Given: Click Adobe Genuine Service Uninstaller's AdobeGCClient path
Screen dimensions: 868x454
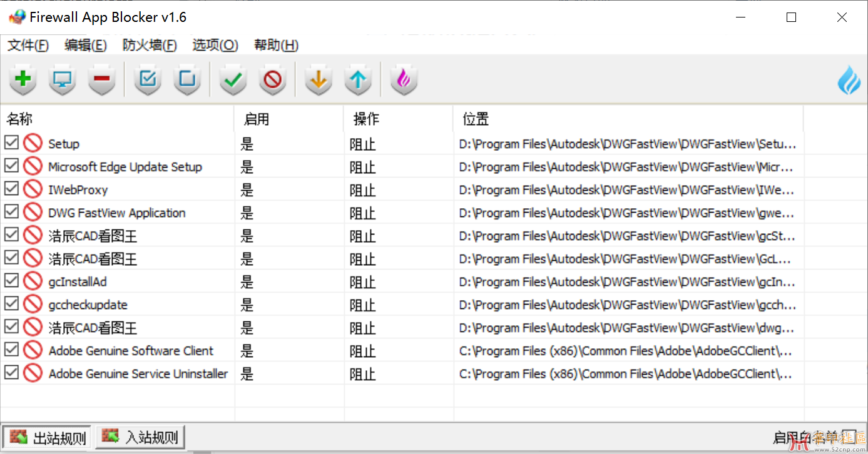Looking at the screenshot, I should tap(626, 374).
